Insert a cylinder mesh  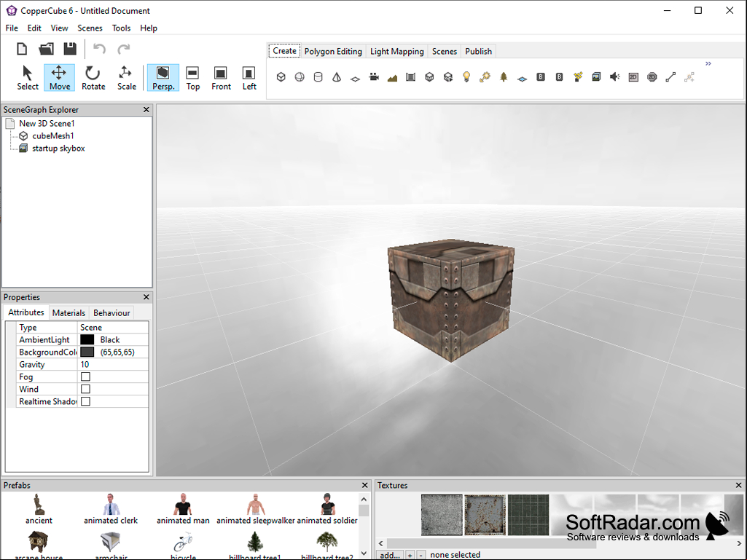tap(318, 76)
